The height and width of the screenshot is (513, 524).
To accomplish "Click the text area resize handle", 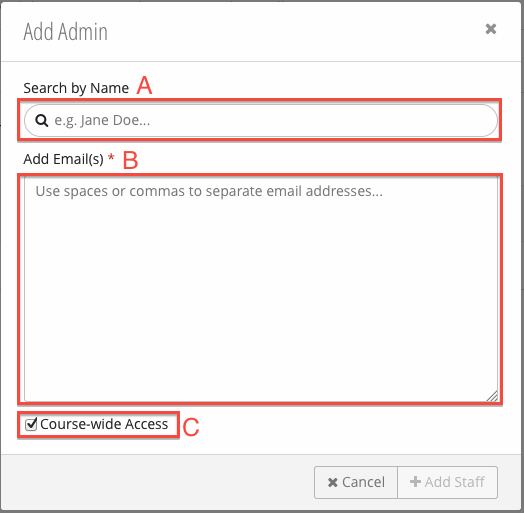I will click(x=493, y=396).
